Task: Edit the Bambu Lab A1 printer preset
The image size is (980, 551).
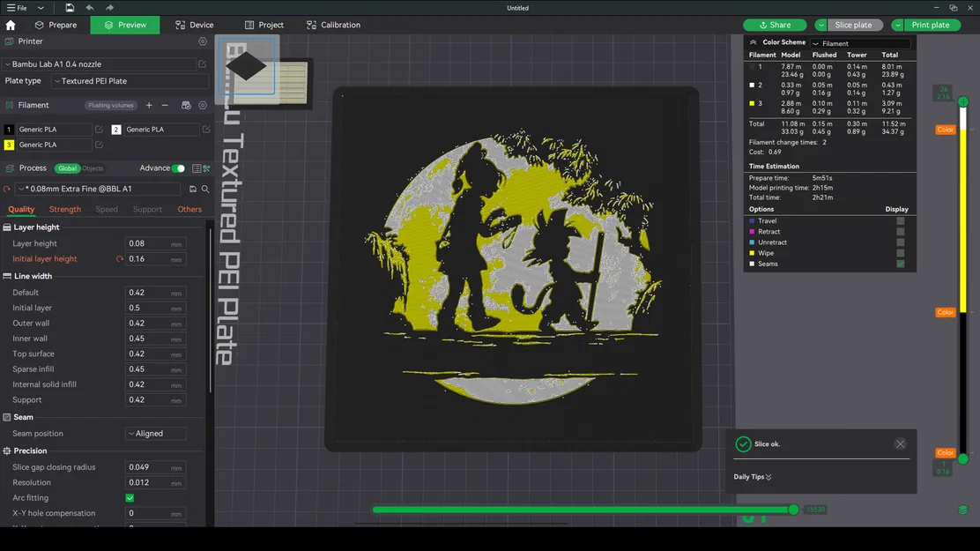Action: click(x=203, y=63)
